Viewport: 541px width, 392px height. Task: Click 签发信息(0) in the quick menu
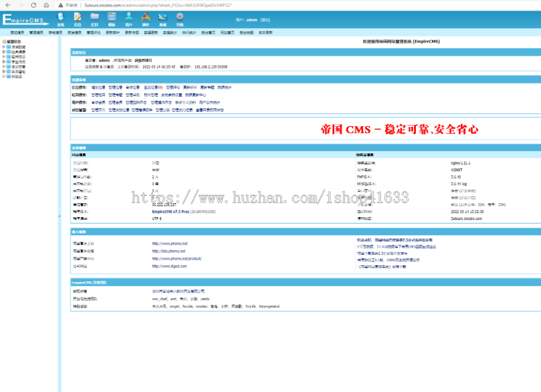[153, 87]
